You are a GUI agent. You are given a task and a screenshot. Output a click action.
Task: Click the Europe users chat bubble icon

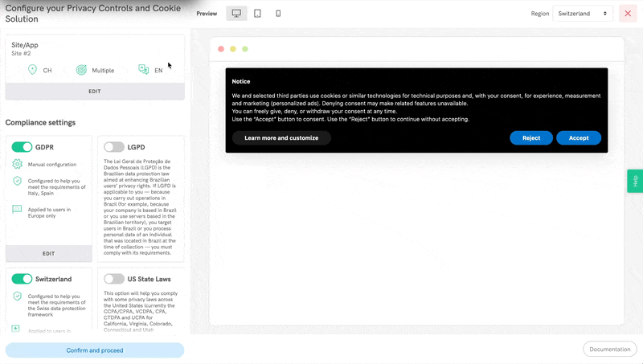click(x=18, y=210)
